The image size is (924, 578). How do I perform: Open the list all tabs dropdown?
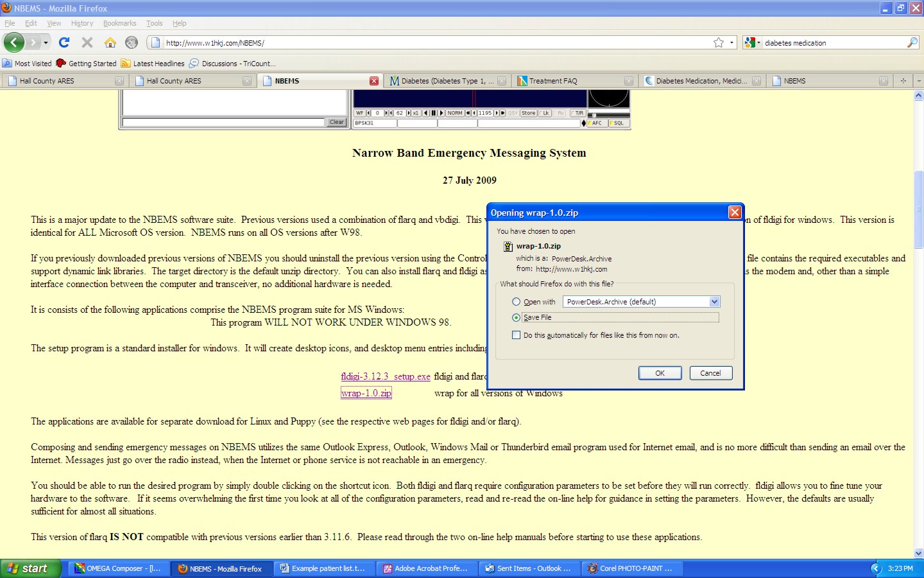[x=919, y=81]
